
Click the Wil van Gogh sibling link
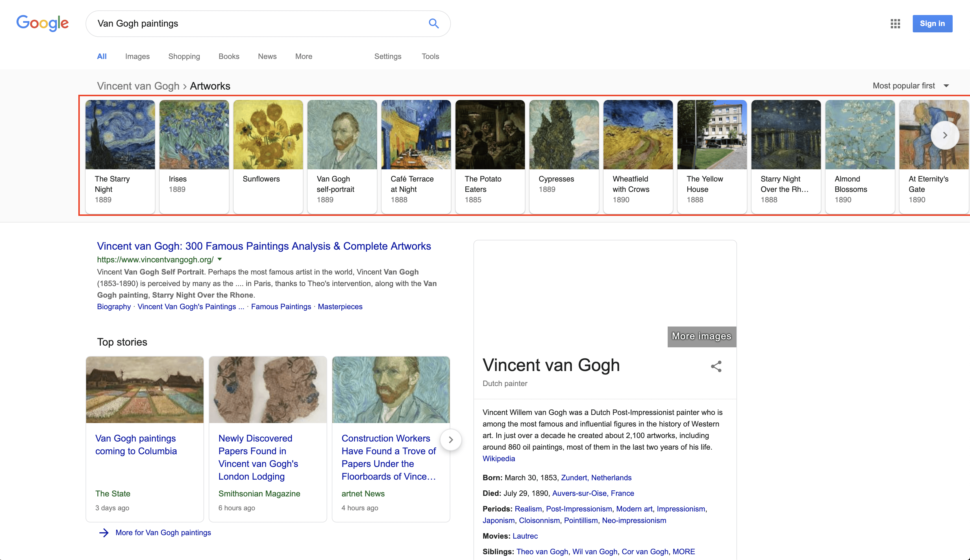(x=595, y=552)
